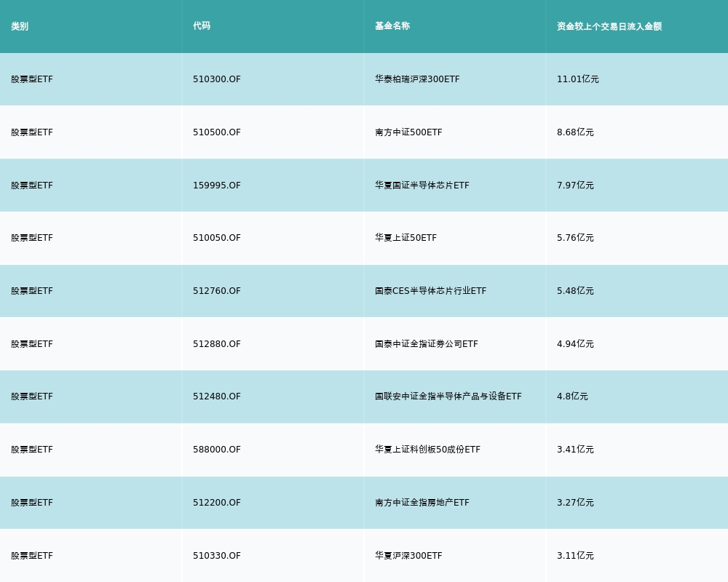Viewport: 728px width, 582px height.
Task: Select fund name 南方中证500ETF
Action: [x=408, y=132]
